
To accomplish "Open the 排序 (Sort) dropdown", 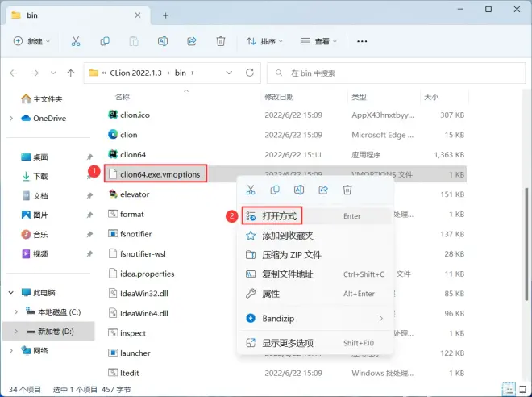I will (264, 41).
